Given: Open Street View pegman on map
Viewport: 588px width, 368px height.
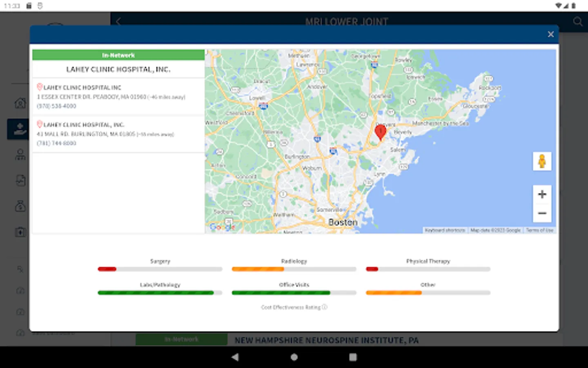Looking at the screenshot, I should tap(542, 161).
